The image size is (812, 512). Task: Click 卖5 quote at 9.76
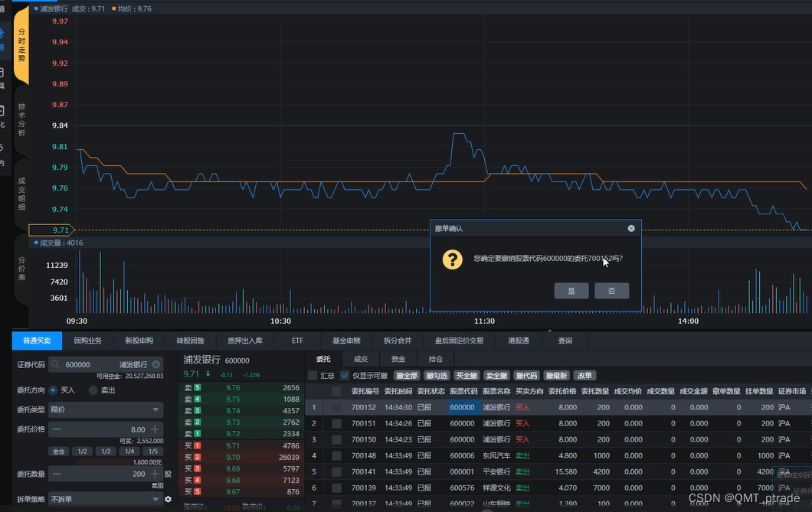point(241,388)
